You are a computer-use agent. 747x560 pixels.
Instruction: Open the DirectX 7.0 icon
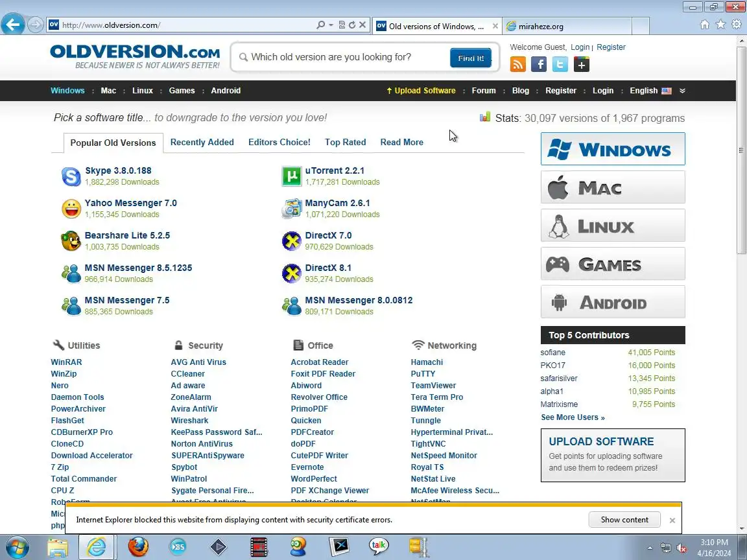point(292,241)
